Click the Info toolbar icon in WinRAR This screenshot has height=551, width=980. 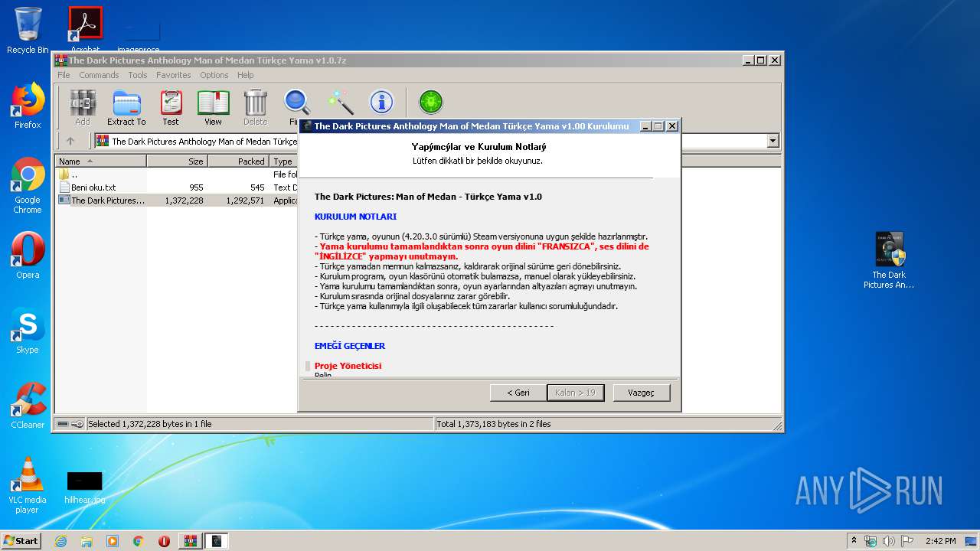[381, 102]
